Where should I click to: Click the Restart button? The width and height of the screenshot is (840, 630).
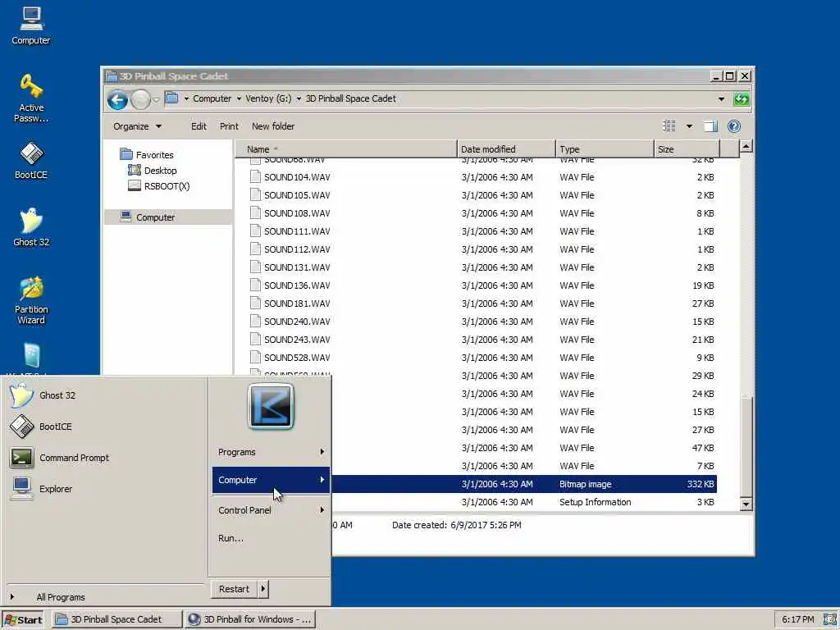tap(234, 589)
